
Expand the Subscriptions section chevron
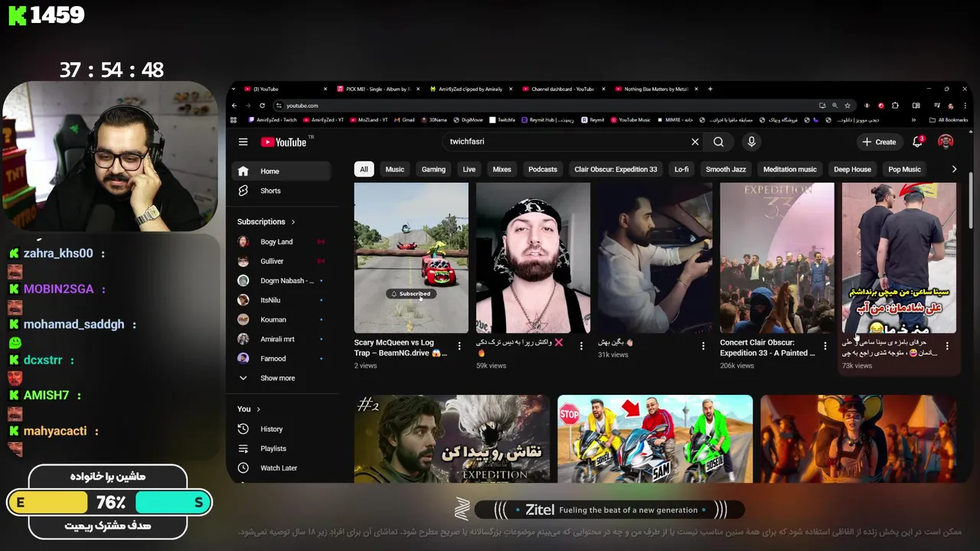pos(292,222)
